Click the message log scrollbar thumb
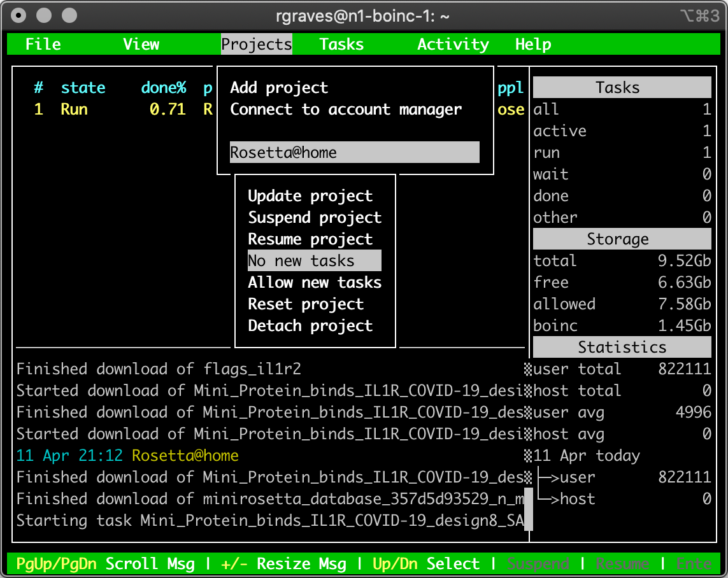This screenshot has height=578, width=728. tap(528, 521)
